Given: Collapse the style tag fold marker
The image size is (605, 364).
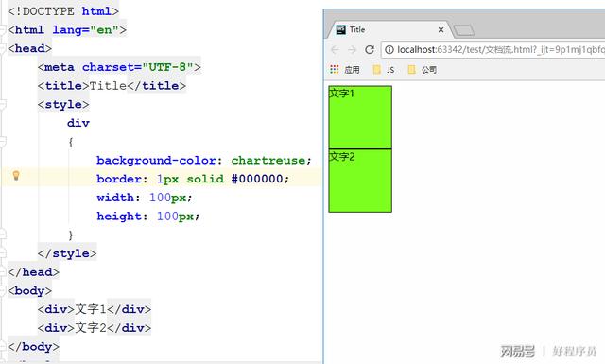Looking at the screenshot, I should coord(2,104).
